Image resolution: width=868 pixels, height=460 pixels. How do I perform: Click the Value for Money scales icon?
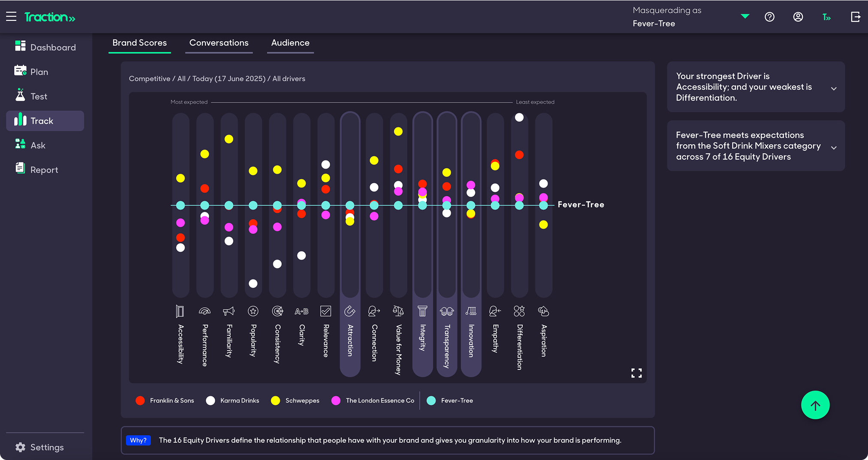pos(398,311)
